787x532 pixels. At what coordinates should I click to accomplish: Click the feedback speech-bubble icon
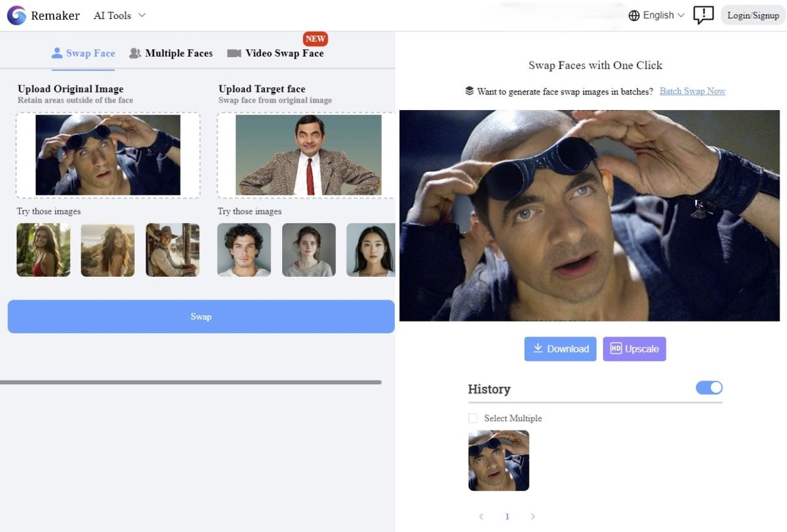tap(703, 15)
